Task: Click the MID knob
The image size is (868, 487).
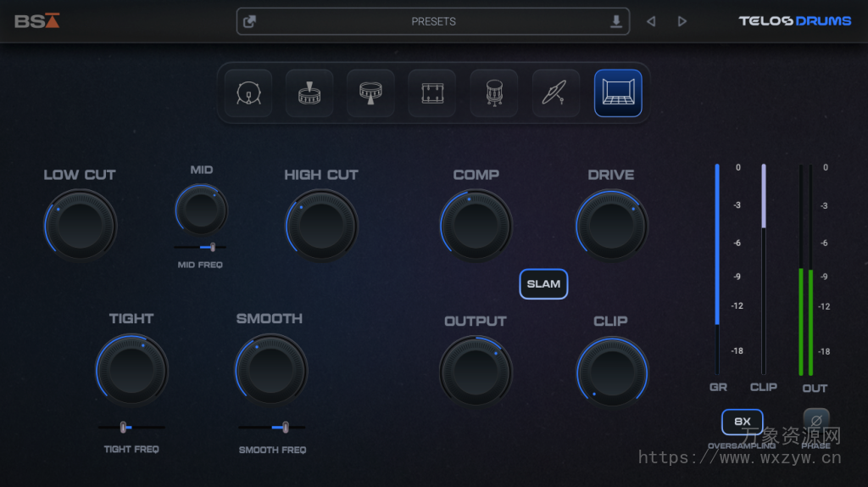Action: (x=201, y=210)
